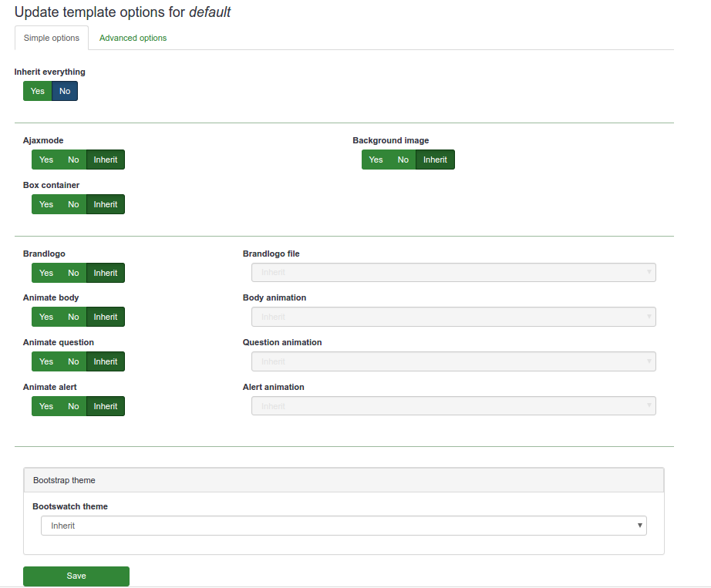The image size is (711, 588).
Task: Enable Ajaxmode with Yes
Action: (x=46, y=160)
